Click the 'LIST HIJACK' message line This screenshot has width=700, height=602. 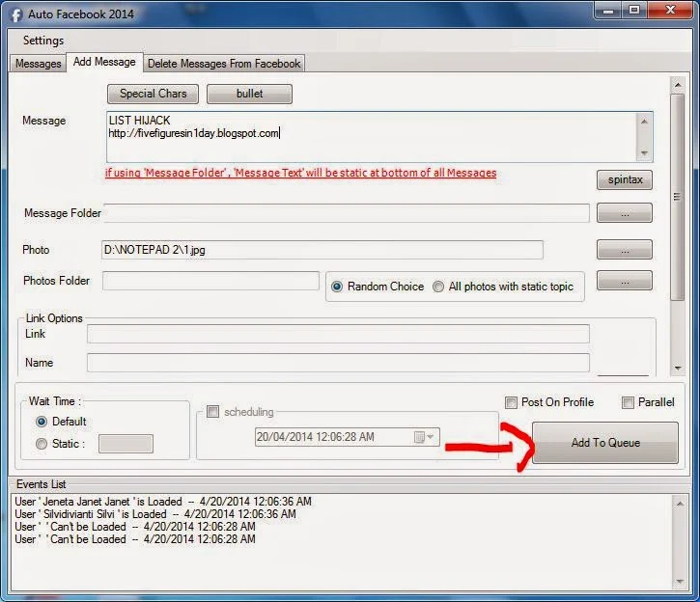click(x=139, y=121)
